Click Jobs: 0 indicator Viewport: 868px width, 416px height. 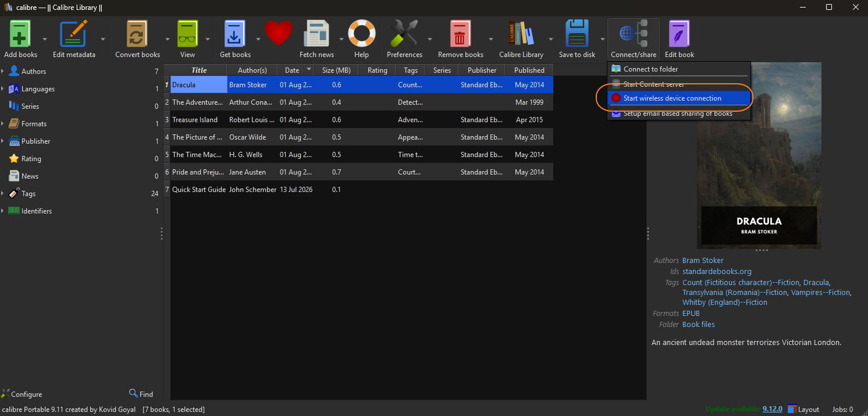tap(842, 409)
